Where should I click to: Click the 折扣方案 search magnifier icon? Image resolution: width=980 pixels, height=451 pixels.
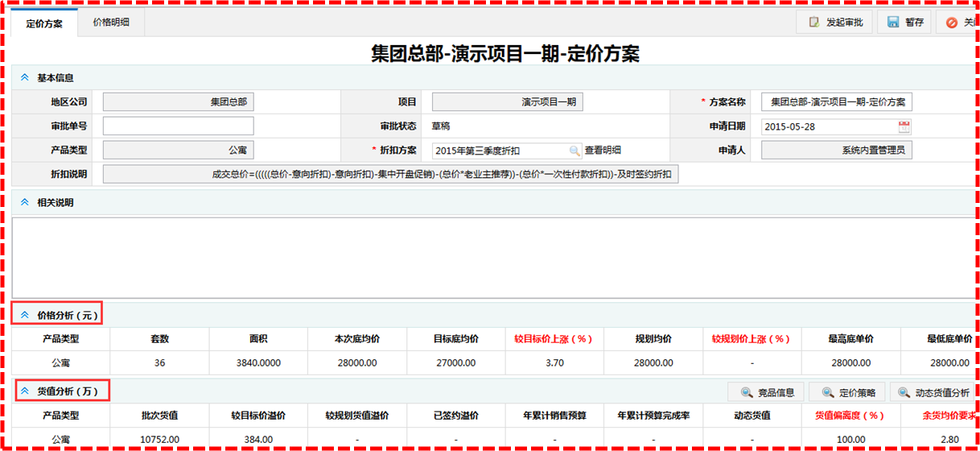[575, 151]
